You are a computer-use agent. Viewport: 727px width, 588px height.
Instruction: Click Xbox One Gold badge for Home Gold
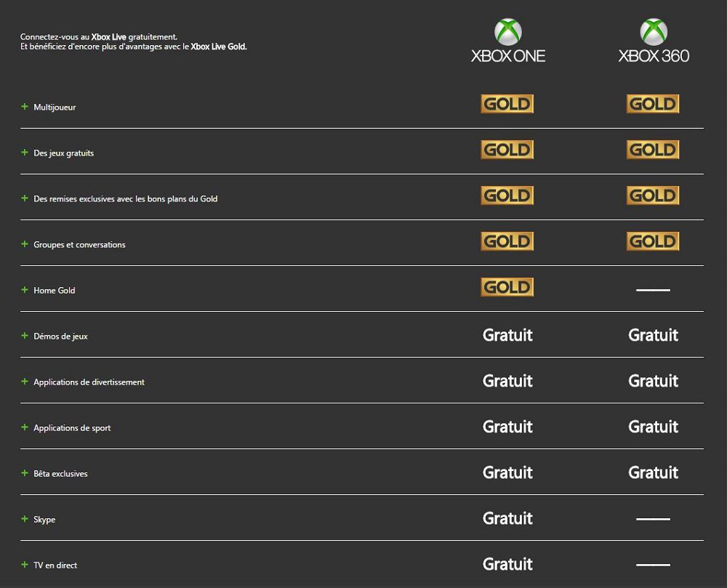[507, 287]
